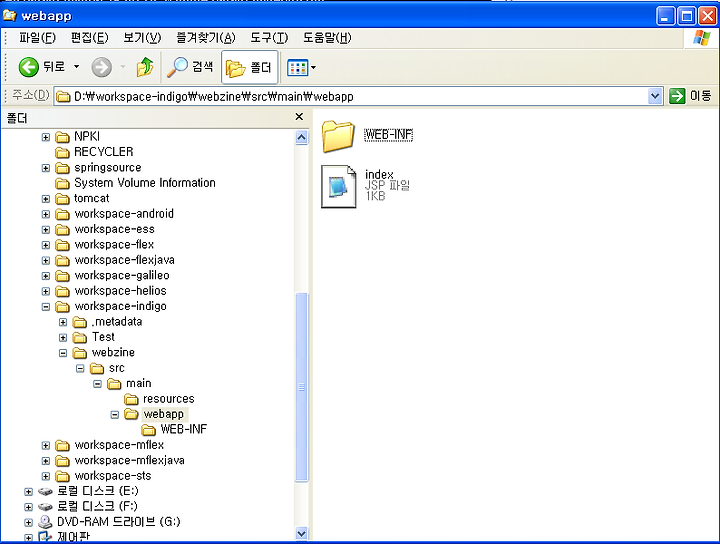The width and height of the screenshot is (720, 544).
Task: Expand the 로컬 디스크 (F:) drive
Action: pos(28,507)
